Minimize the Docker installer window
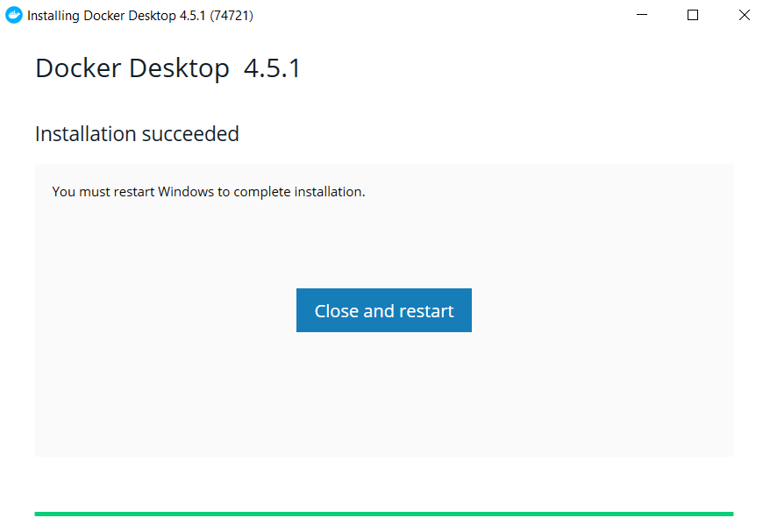This screenshot has width=770, height=532. (x=642, y=15)
